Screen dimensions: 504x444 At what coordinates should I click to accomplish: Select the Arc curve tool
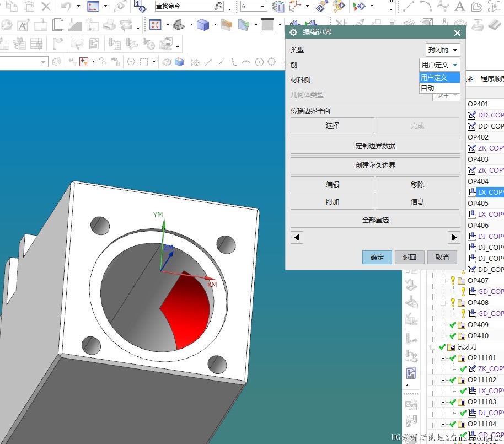pyautogui.click(x=426, y=6)
